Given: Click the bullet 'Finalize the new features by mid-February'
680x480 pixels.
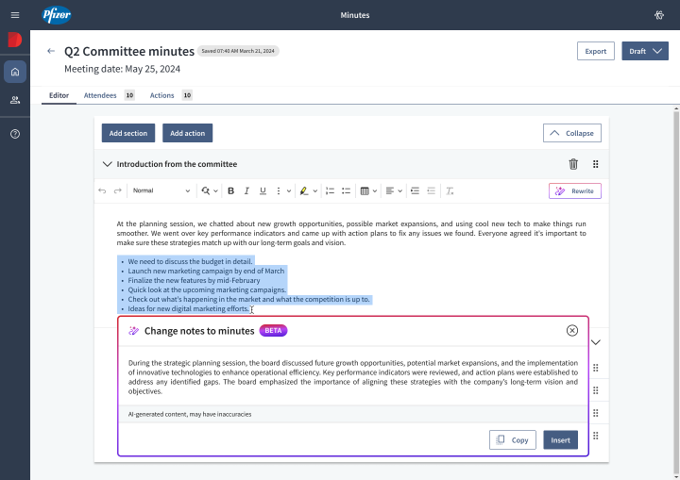Looking at the screenshot, I should pos(194,281).
